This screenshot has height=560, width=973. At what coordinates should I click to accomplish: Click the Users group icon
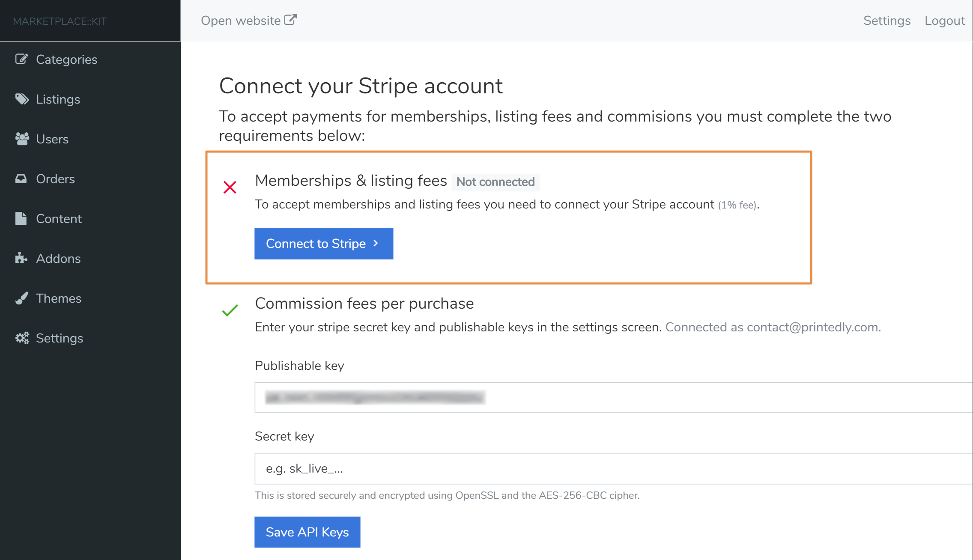point(21,139)
